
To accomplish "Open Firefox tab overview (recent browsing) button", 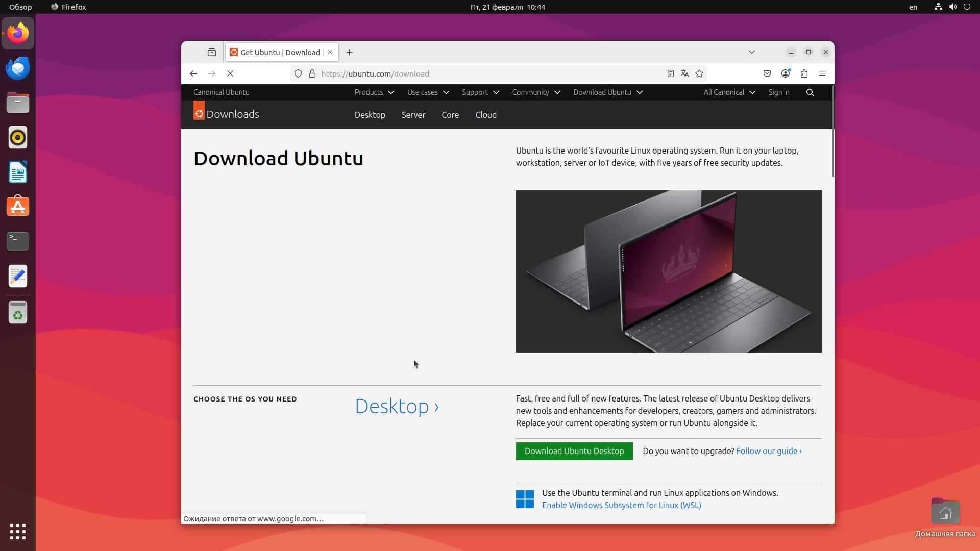I will tap(212, 52).
